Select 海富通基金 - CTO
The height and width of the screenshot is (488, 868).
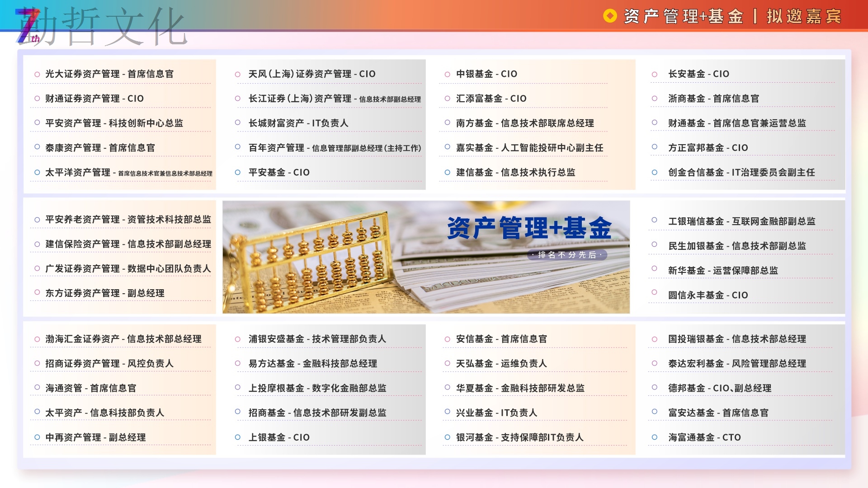[x=704, y=438]
